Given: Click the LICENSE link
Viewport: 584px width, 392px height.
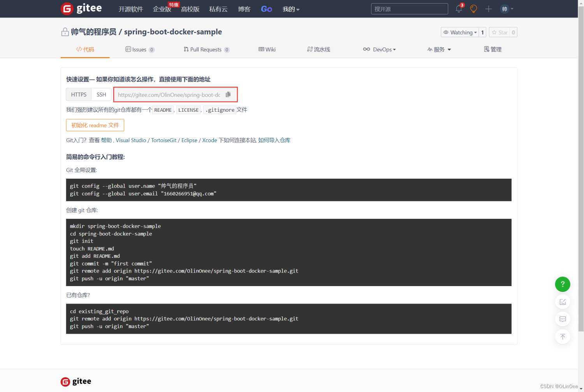Looking at the screenshot, I should coord(188,110).
